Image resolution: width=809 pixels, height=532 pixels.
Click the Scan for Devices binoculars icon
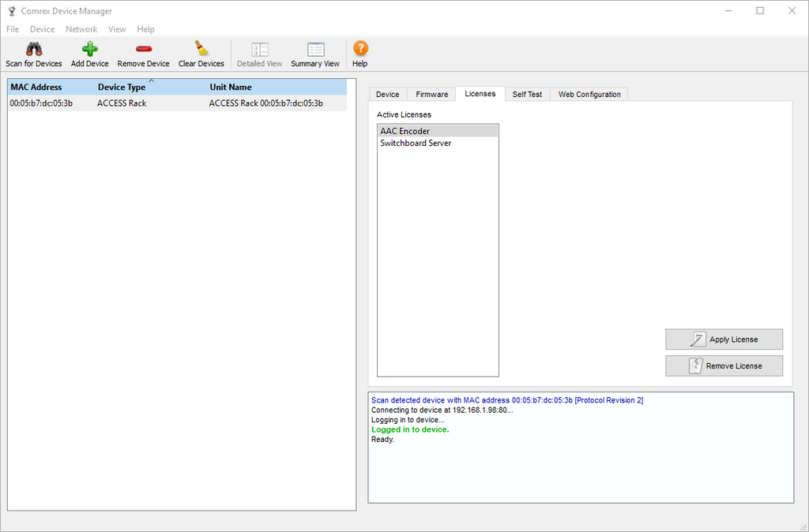click(x=33, y=50)
